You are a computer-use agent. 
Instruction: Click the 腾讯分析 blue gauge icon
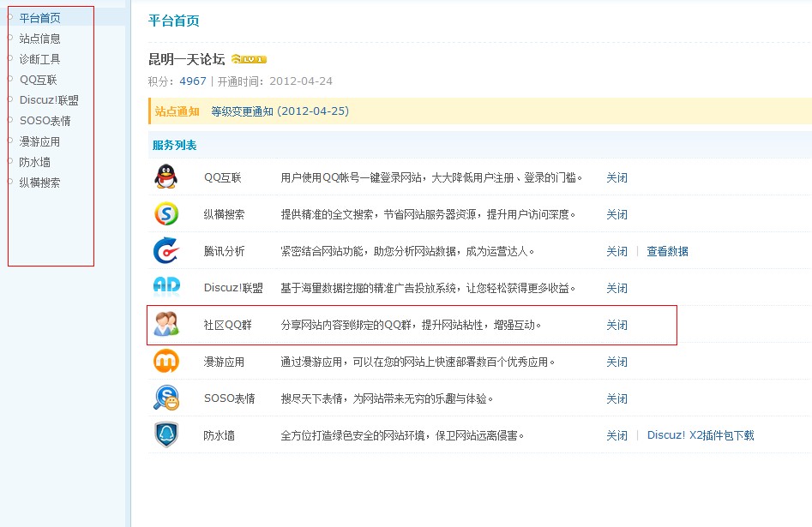tap(166, 250)
